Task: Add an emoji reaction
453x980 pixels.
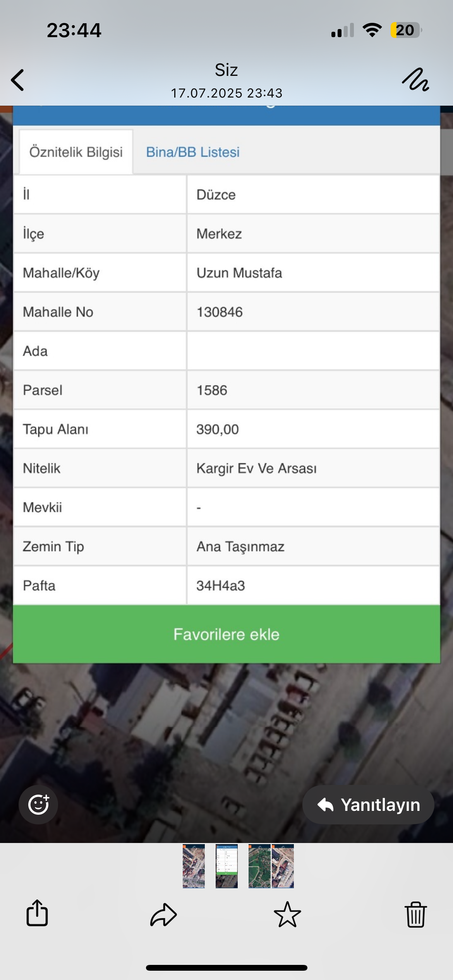Action: 38,805
